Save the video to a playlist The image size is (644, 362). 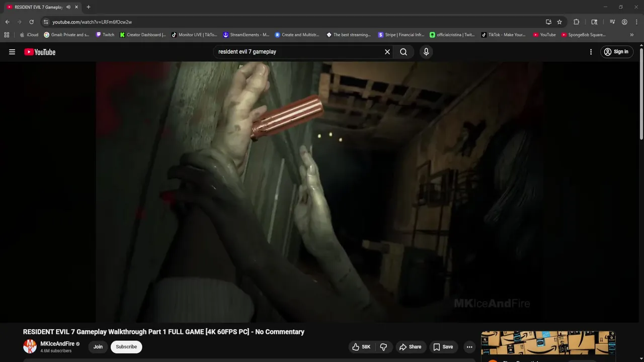(x=443, y=347)
